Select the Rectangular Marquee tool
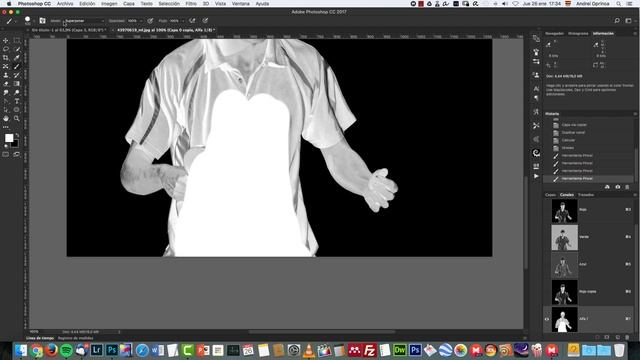The height and width of the screenshot is (360, 640). (x=17, y=40)
